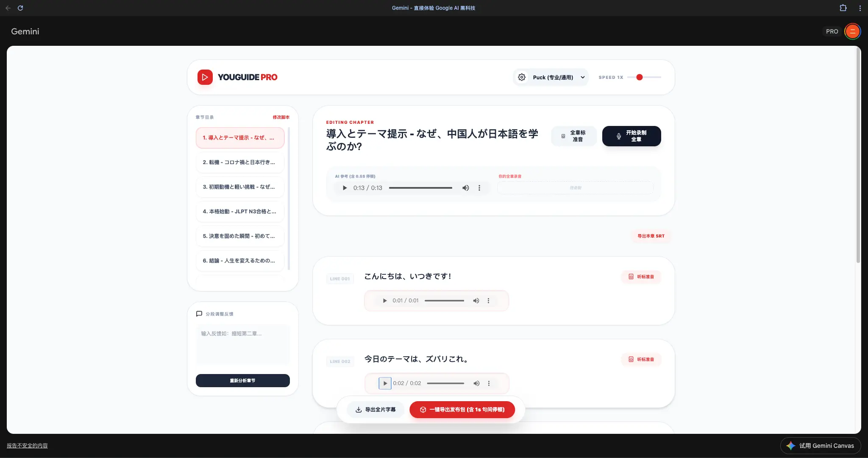This screenshot has width=868, height=458.
Task: Open the 修改脚本 link
Action: click(280, 117)
